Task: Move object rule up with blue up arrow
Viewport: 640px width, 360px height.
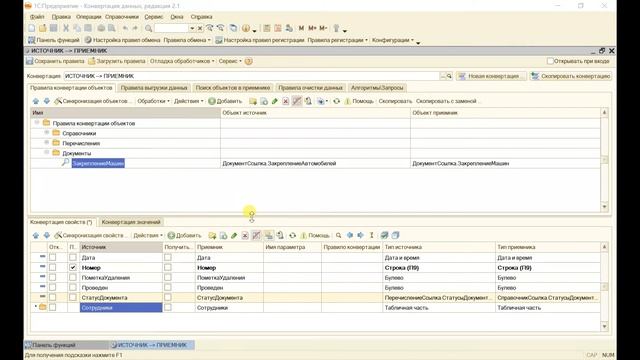Action: [x=36, y=101]
